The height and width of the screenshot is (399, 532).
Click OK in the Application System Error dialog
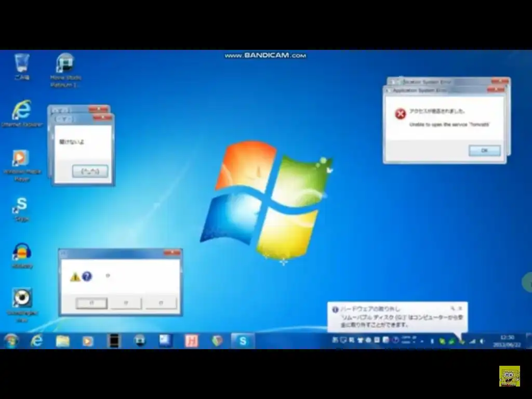(485, 150)
